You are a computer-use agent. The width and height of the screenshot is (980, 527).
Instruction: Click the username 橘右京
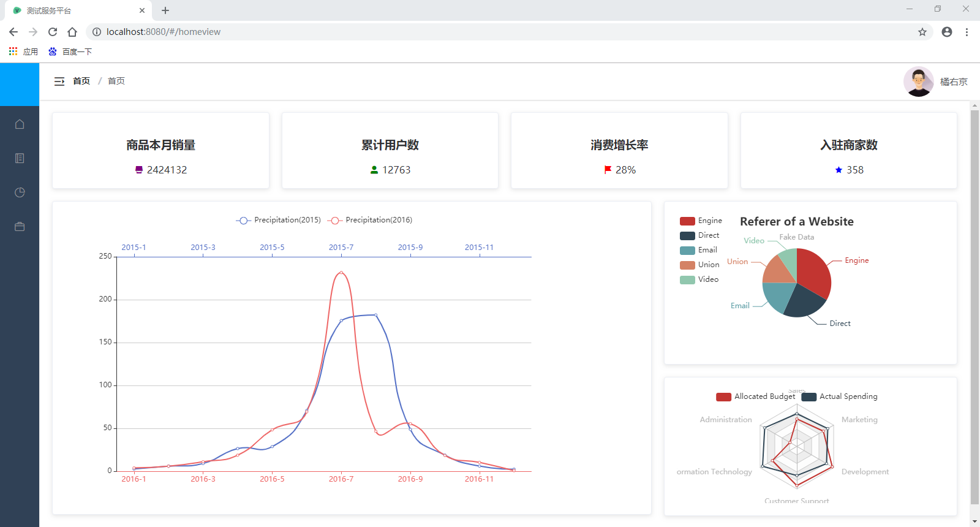954,82
